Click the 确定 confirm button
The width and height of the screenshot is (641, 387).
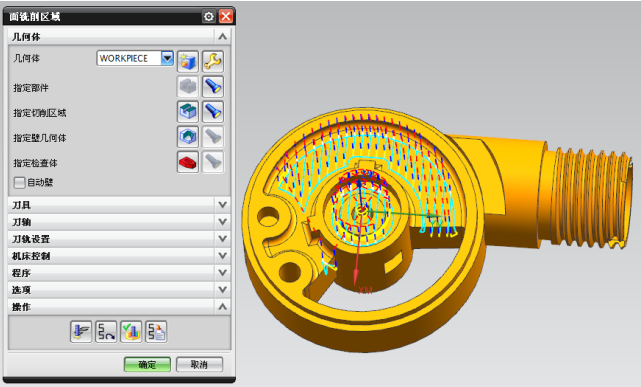(147, 365)
